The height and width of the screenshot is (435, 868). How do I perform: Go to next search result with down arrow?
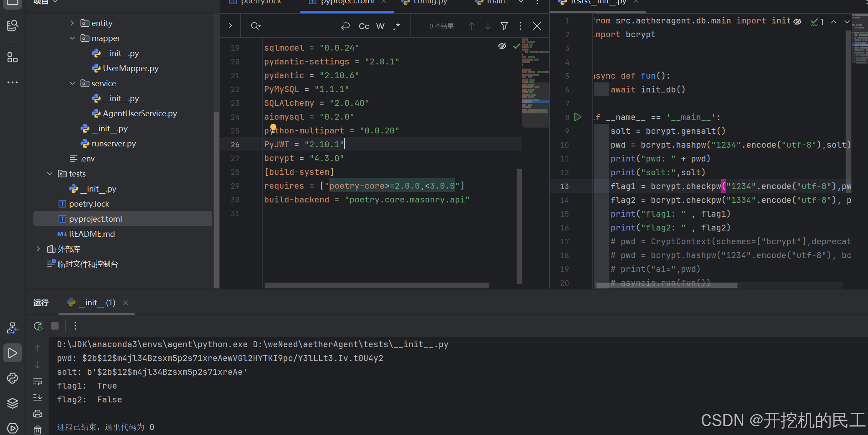(x=488, y=26)
